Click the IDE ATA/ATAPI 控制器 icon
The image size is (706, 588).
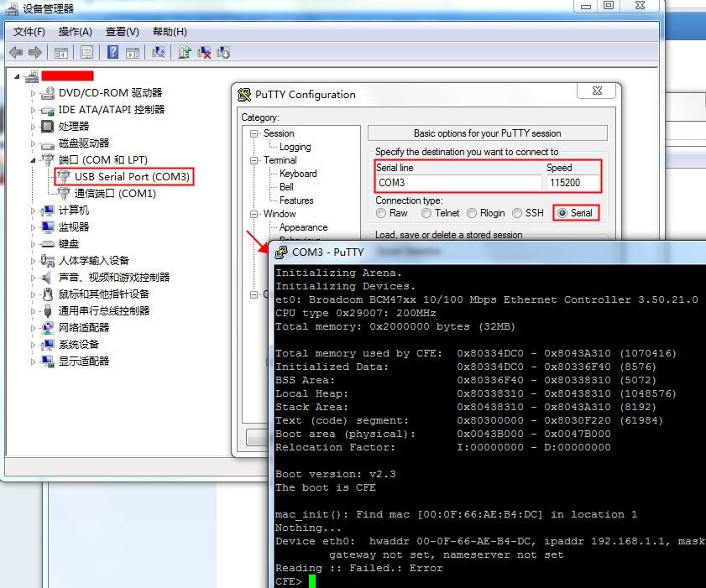[x=48, y=110]
